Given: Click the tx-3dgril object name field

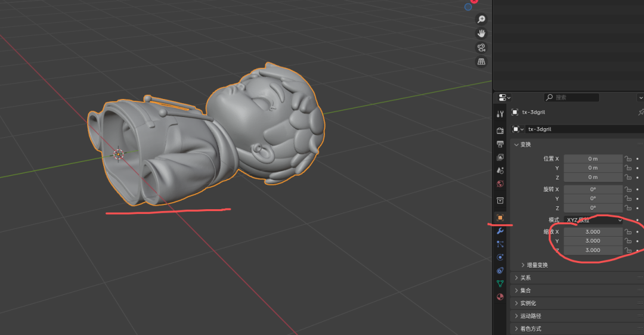Looking at the screenshot, I should 585,129.
